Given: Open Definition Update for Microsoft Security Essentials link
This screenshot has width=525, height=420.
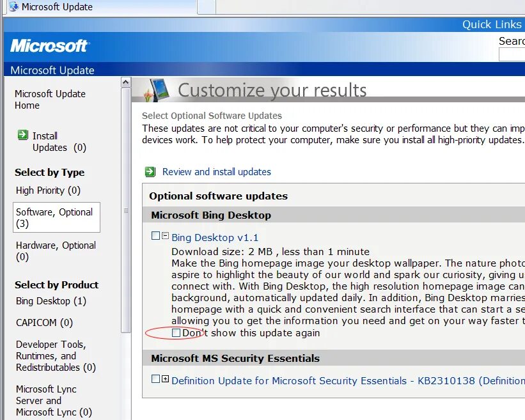Looking at the screenshot, I should [348, 380].
